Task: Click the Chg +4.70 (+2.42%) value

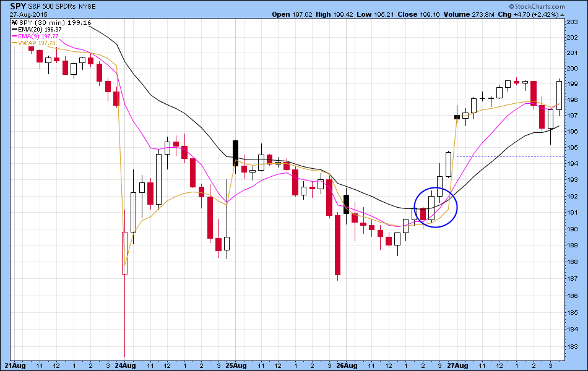Action: click(529, 14)
